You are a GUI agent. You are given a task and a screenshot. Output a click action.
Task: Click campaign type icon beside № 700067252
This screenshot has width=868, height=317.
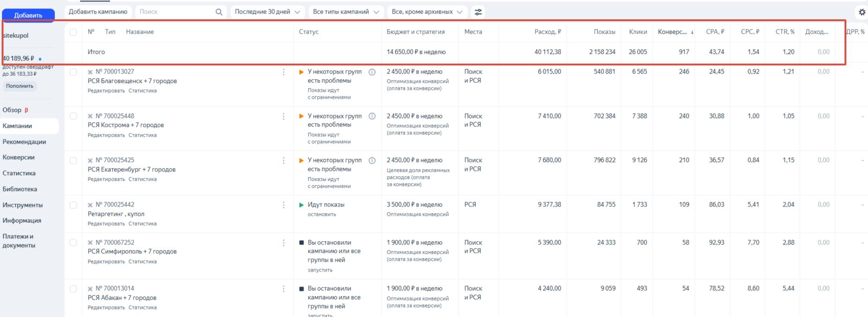point(90,243)
